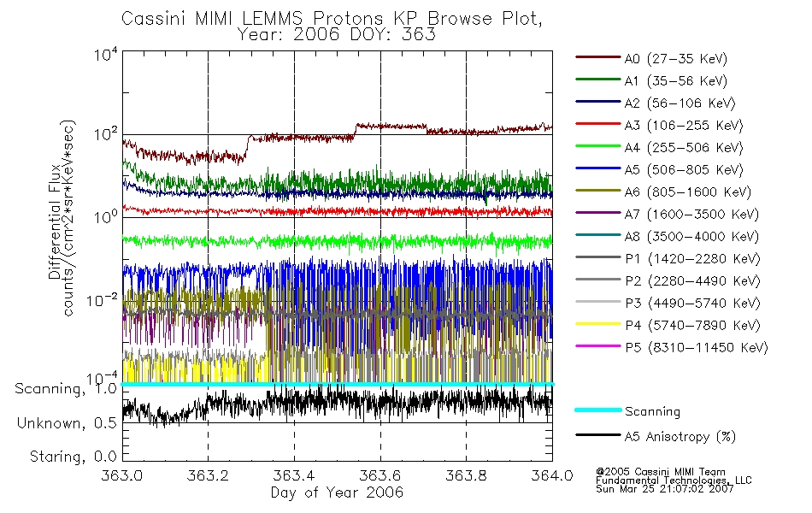Click the @2005 Cassini MIMI Team credit
This screenshot has height=513, width=812.
pos(660,472)
